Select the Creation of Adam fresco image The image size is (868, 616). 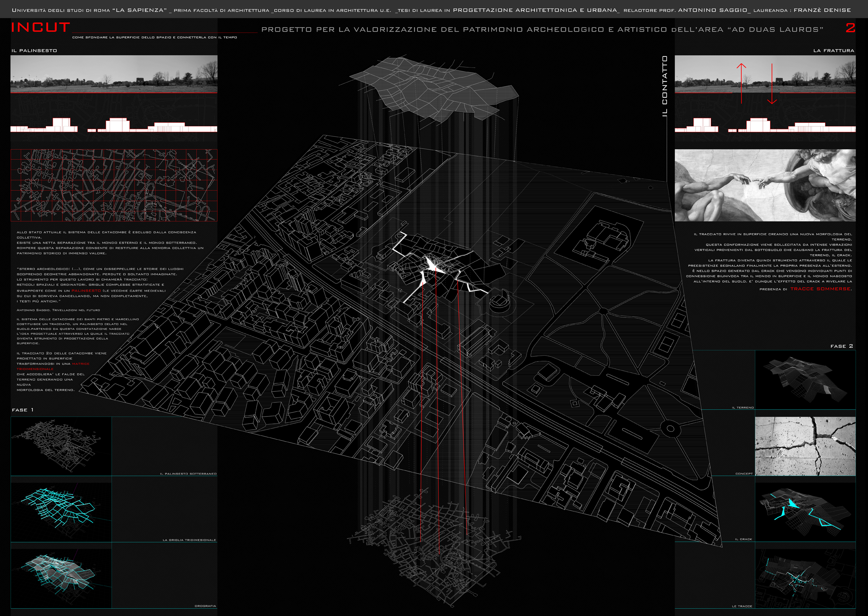(x=765, y=185)
